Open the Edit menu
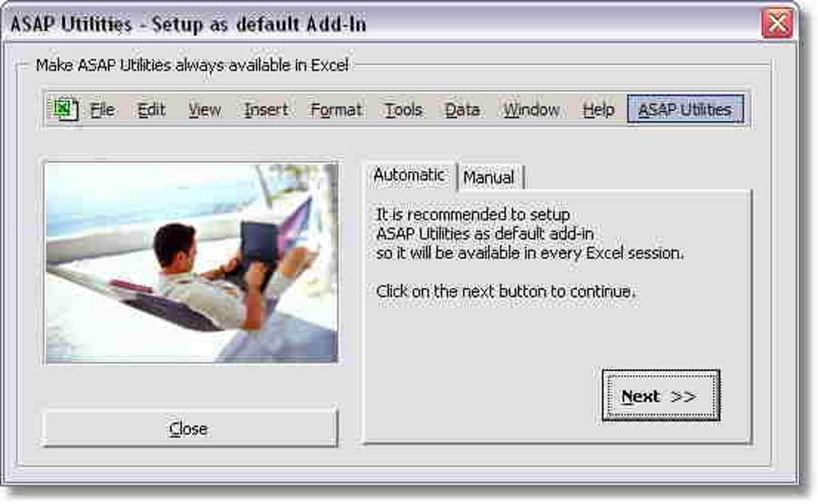818x504 pixels. pyautogui.click(x=152, y=110)
